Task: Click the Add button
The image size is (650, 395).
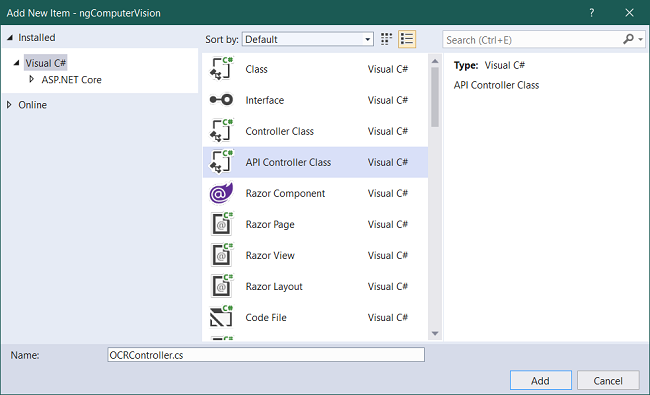Action: coord(541,380)
